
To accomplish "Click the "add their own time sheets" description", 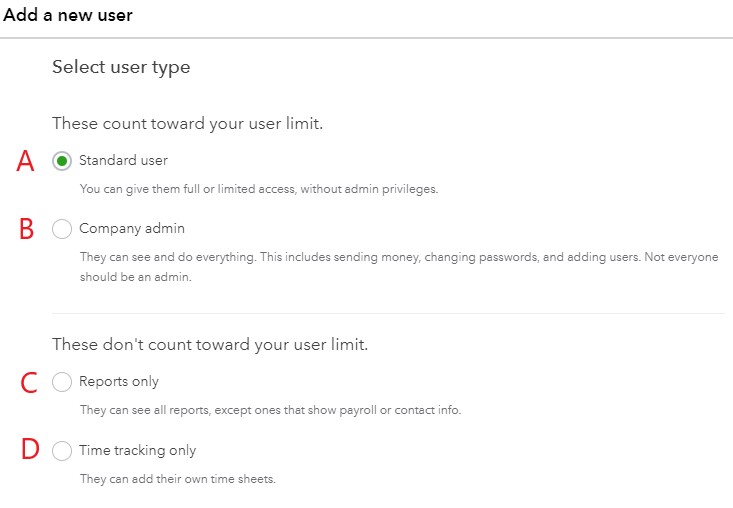I will click(178, 479).
